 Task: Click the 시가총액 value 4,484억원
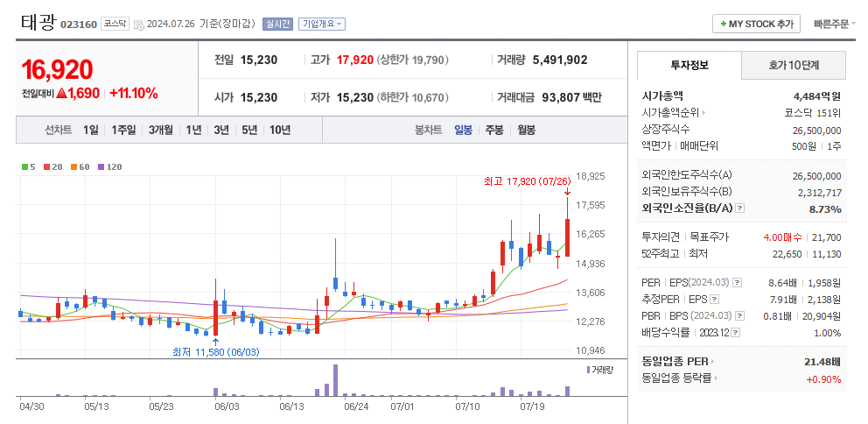[817, 96]
